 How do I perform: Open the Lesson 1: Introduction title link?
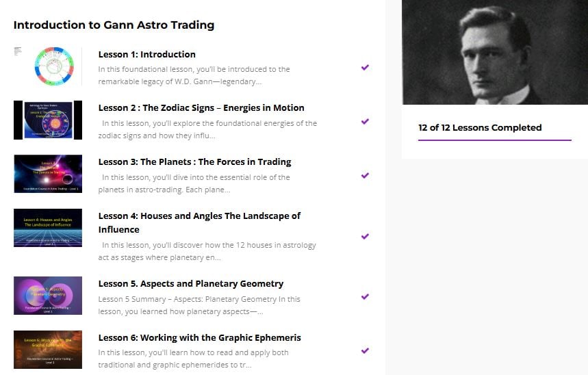146,55
